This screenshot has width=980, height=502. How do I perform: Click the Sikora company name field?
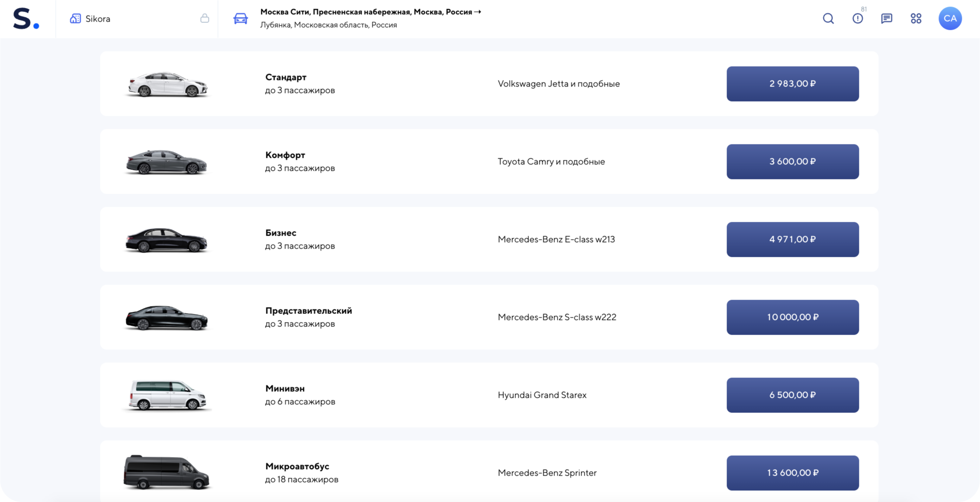137,19
